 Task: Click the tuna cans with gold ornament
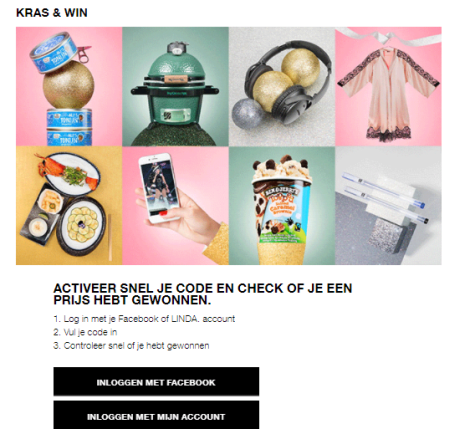(x=69, y=86)
